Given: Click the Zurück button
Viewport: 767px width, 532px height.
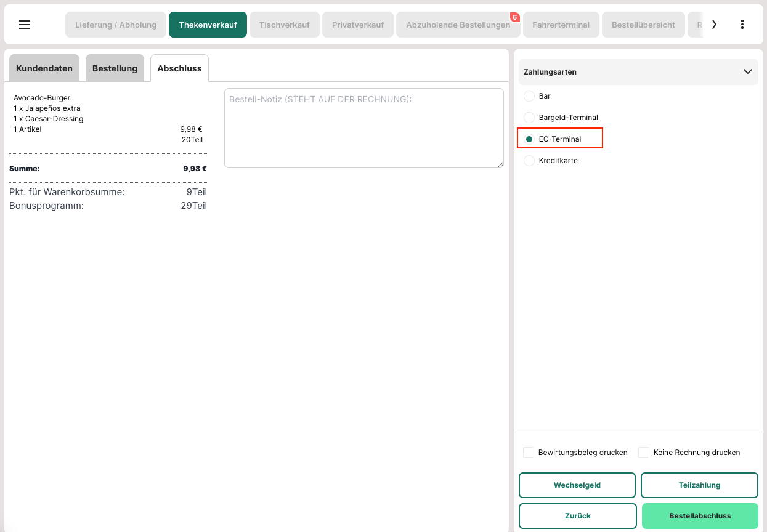Looking at the screenshot, I should [x=577, y=516].
